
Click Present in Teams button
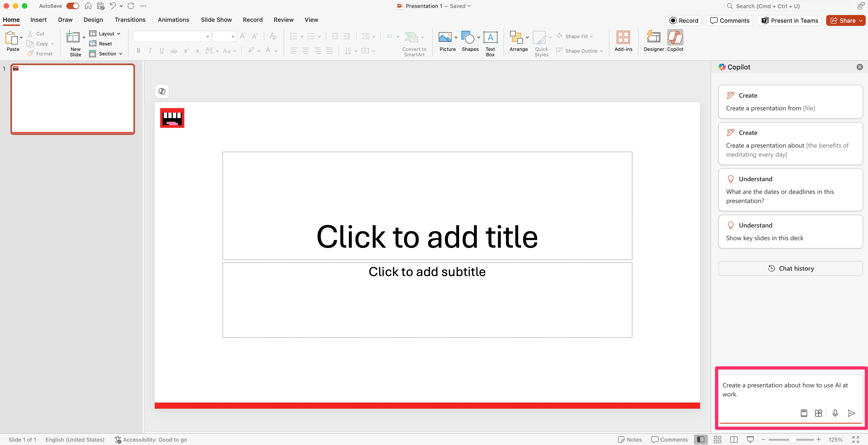pyautogui.click(x=789, y=20)
